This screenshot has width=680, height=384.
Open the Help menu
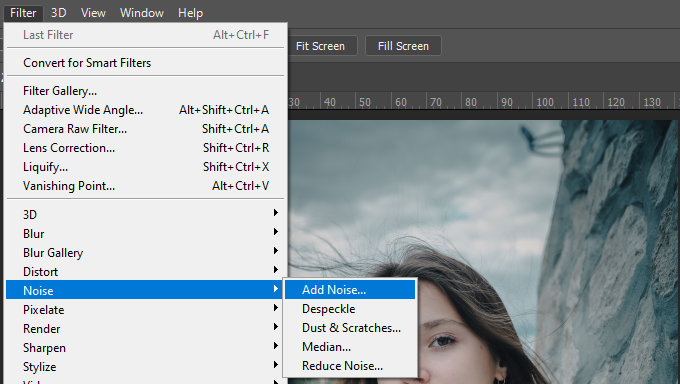[x=190, y=13]
